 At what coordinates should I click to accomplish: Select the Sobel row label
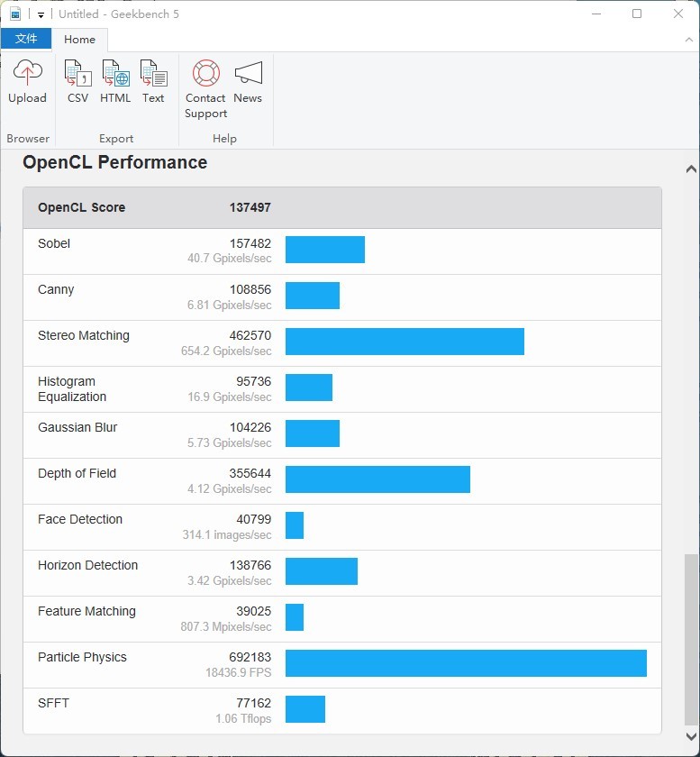point(54,243)
